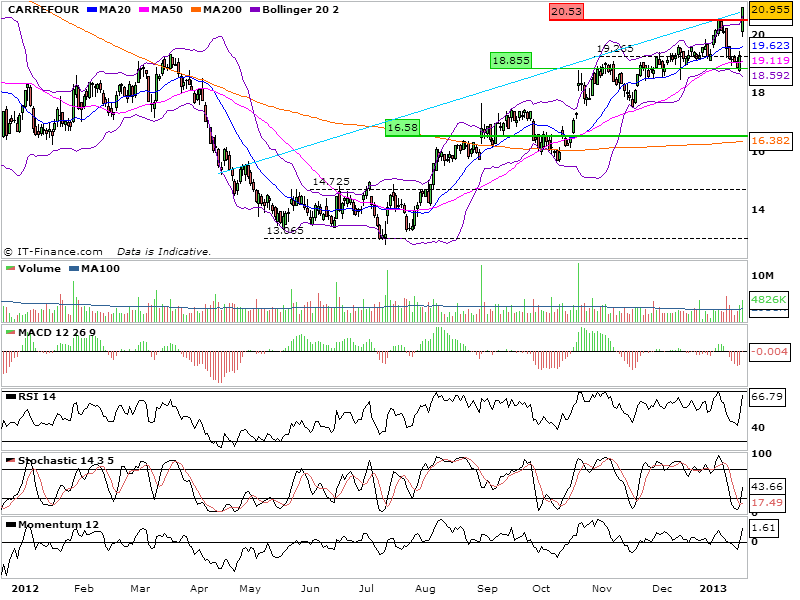Select the Bollinger 20 2 legend label
This screenshot has width=800, height=600.
point(300,10)
